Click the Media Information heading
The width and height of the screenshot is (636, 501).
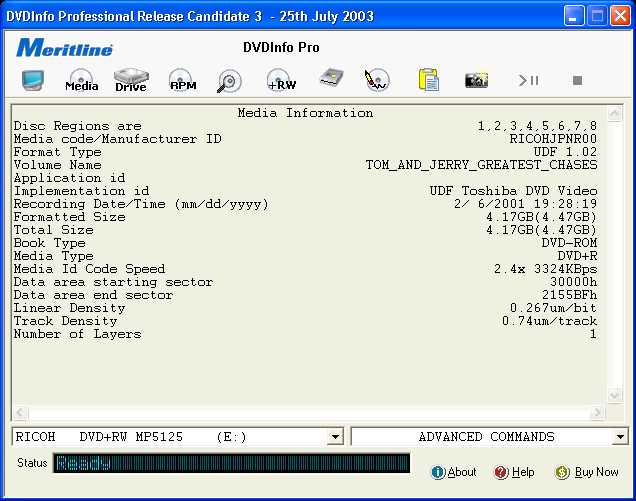tap(305, 113)
